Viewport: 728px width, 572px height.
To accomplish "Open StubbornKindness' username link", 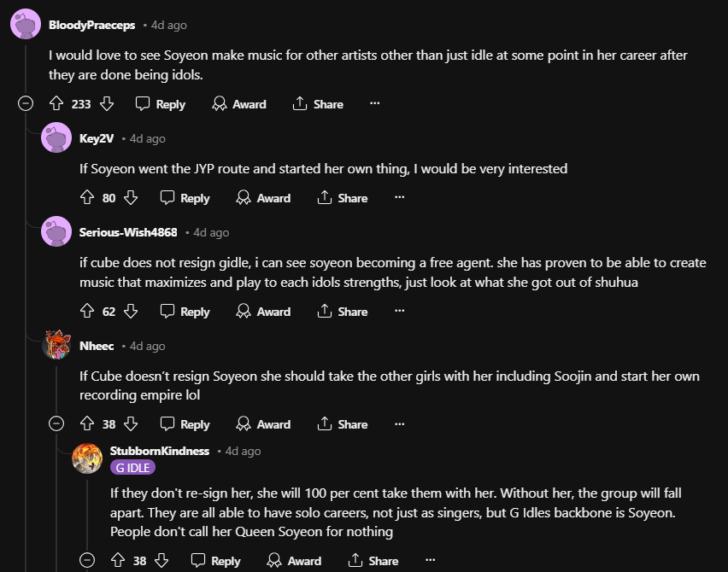I will [159, 451].
